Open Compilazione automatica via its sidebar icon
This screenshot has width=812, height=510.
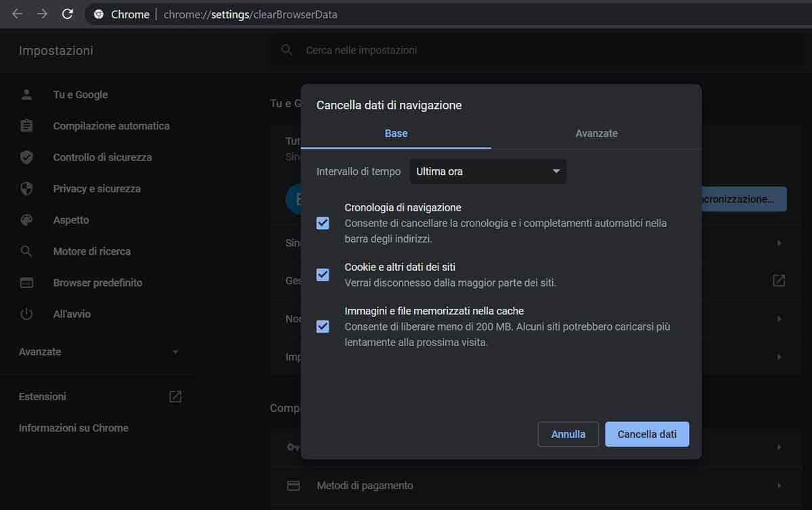26,125
